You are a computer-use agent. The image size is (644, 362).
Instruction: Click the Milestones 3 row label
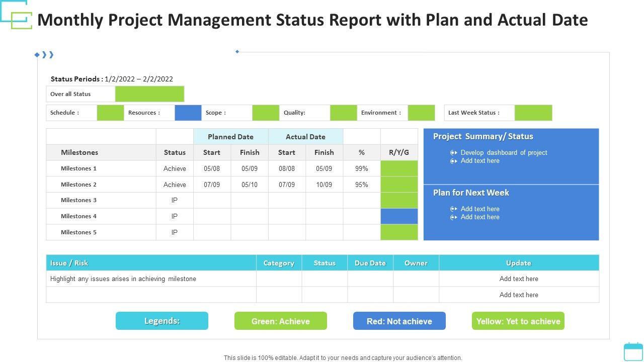pos(78,200)
